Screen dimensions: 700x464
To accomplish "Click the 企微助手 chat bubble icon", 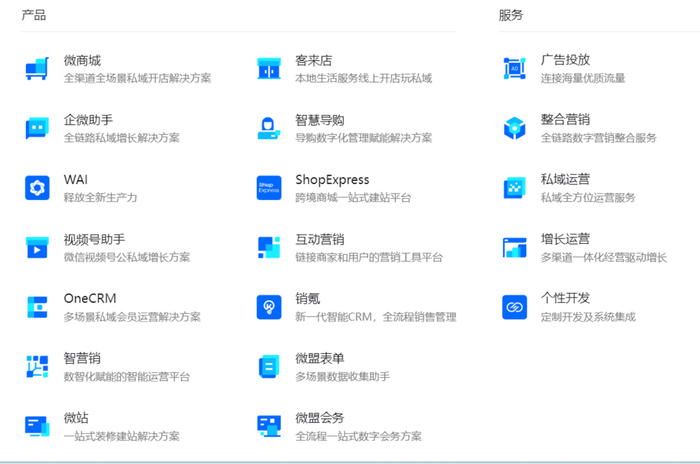I will pos(37,129).
